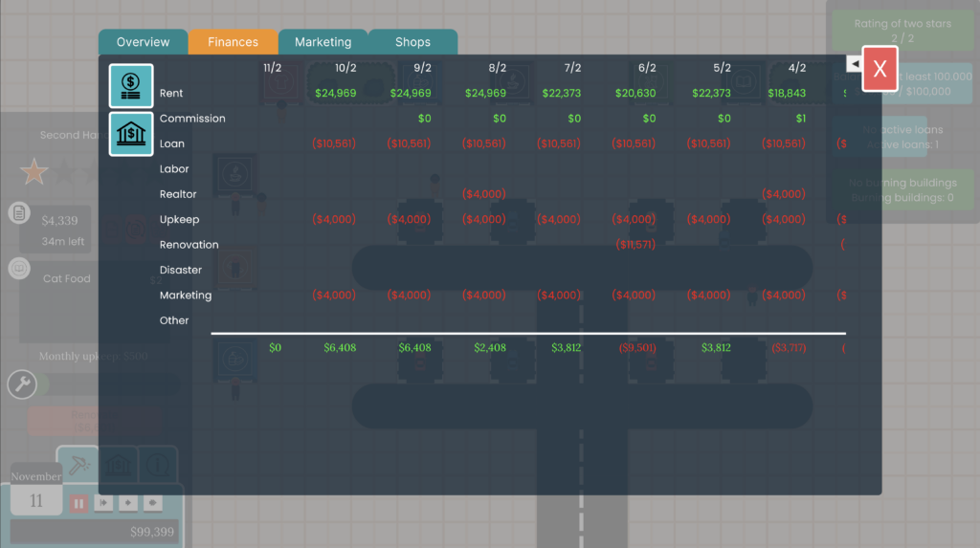Open the Marketing tab
This screenshot has width=980, height=548.
click(323, 42)
